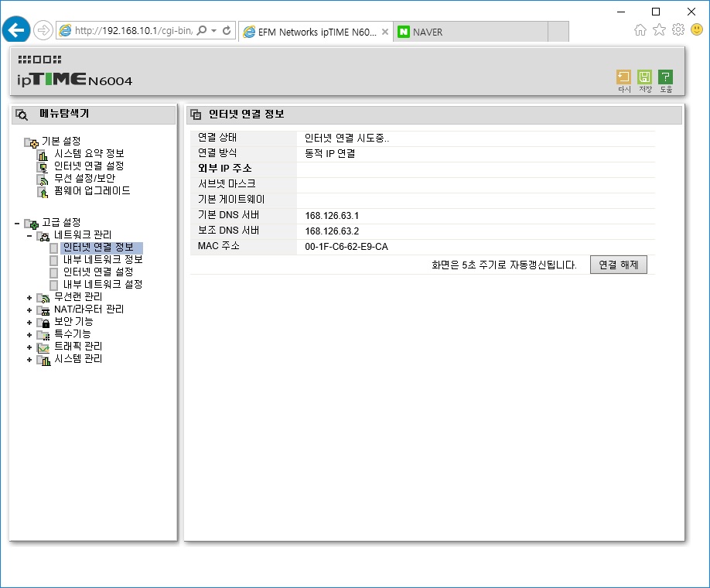Click the 펌웨어 업그레이드 upload icon
The height and width of the screenshot is (588, 710).
click(x=43, y=193)
